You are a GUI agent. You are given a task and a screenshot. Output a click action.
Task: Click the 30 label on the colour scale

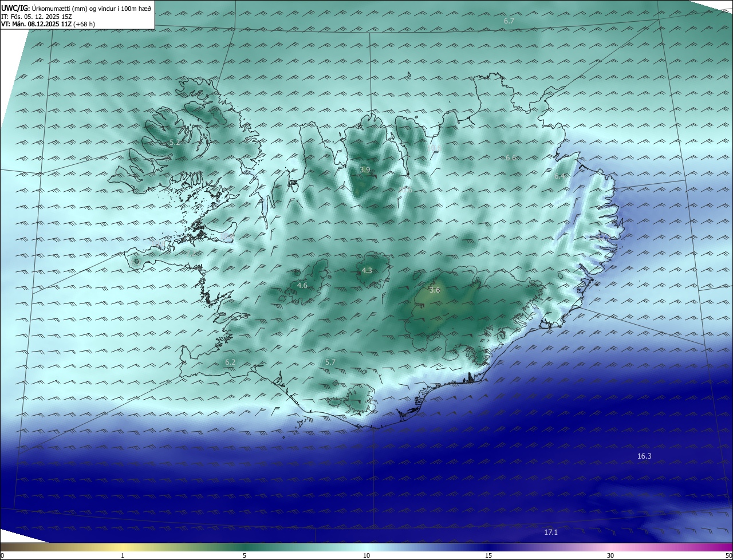610,555
